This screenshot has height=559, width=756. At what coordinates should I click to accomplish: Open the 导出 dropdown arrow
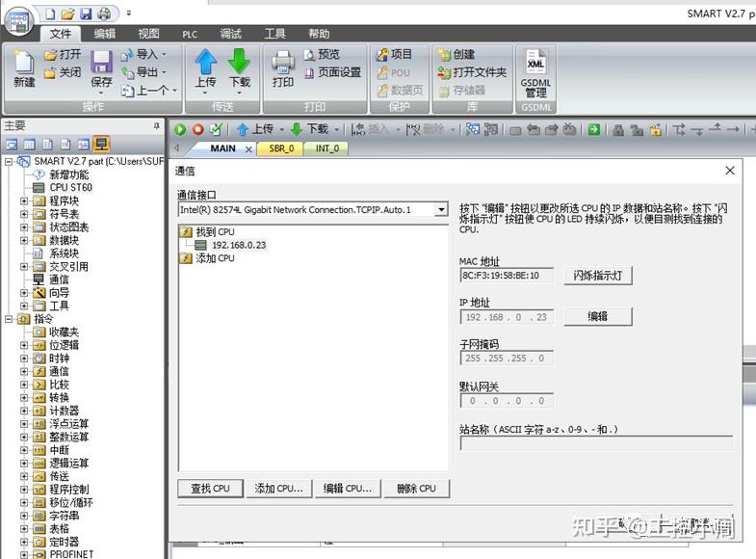(x=164, y=72)
